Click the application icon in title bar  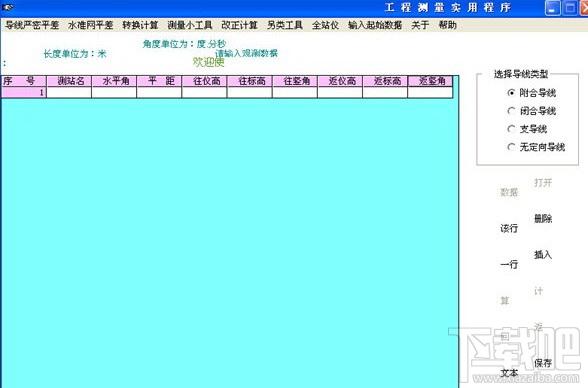(x=8, y=7)
